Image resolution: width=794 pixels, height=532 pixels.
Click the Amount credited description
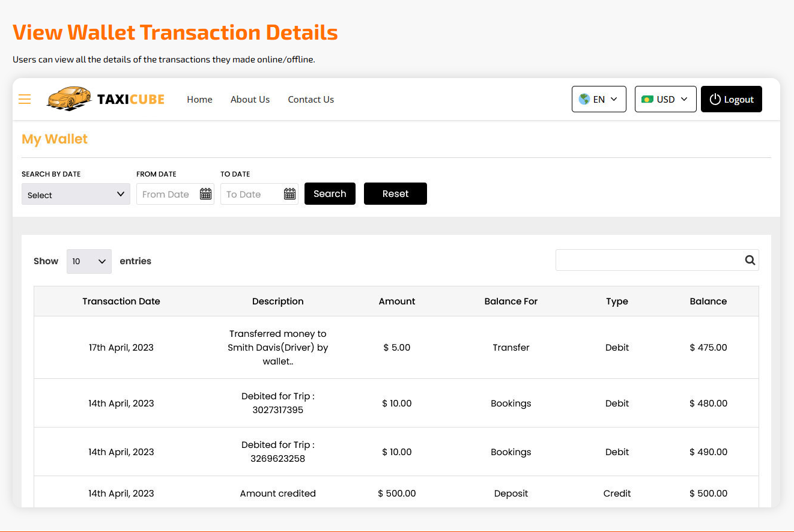278,494
